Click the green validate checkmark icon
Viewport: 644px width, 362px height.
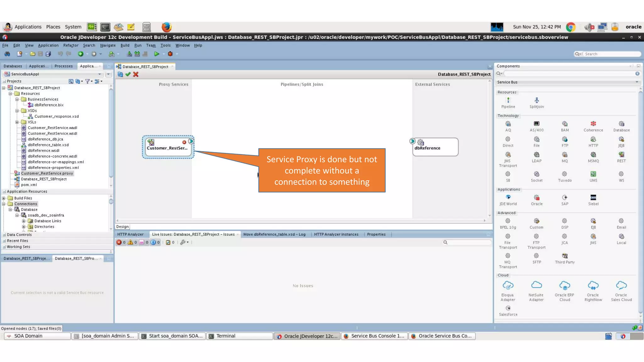128,74
